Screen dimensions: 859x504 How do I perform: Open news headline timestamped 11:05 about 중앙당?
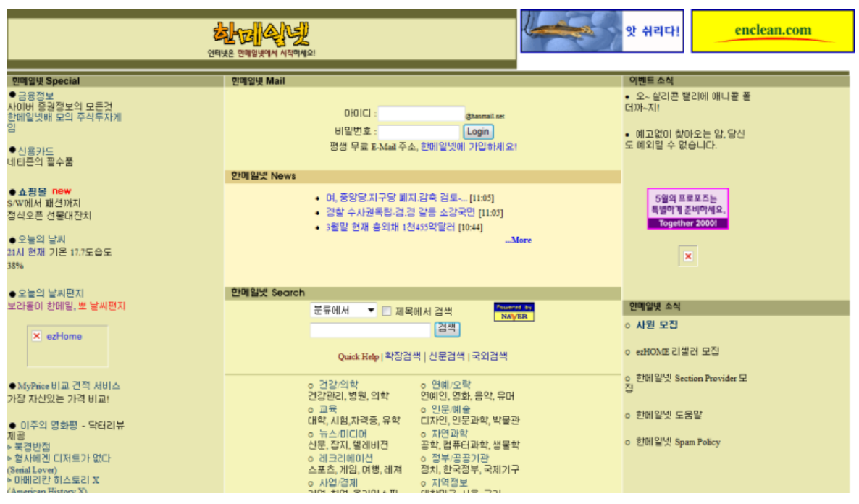(397, 198)
